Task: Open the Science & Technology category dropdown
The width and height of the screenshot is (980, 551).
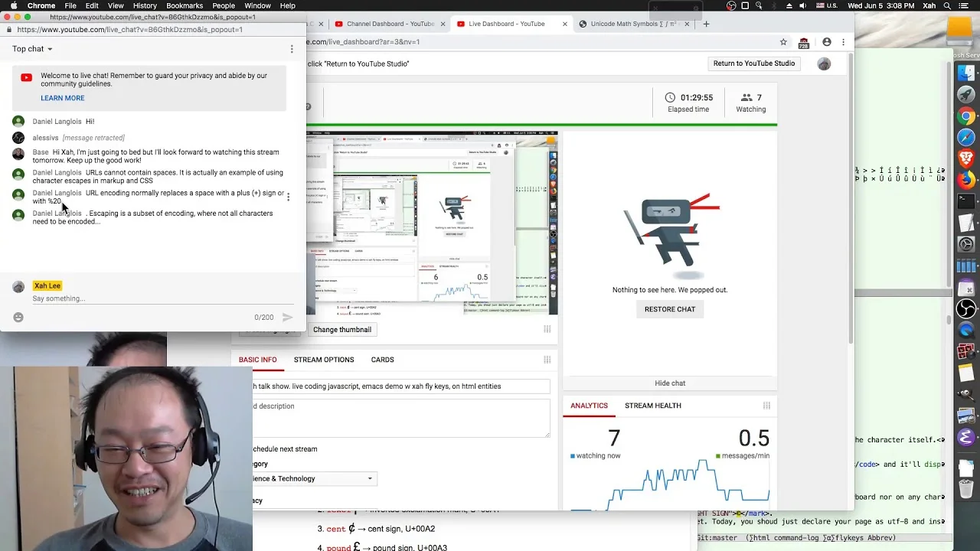Action: pos(314,479)
